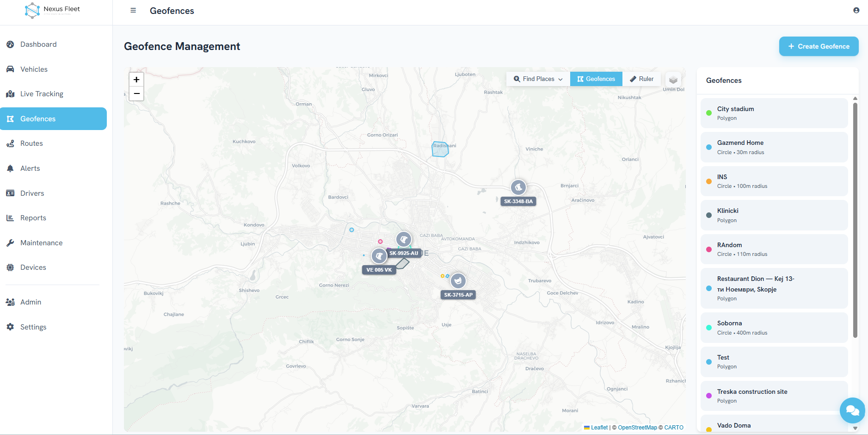Click the Nexus Fleet logo
868x435 pixels.
(53, 10)
